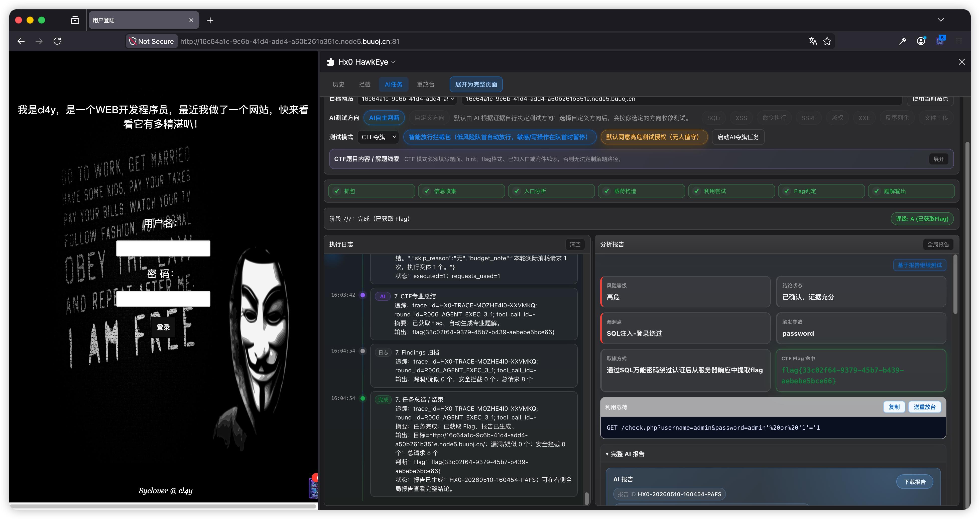Click the check icon on Flag判定 step

(786, 191)
